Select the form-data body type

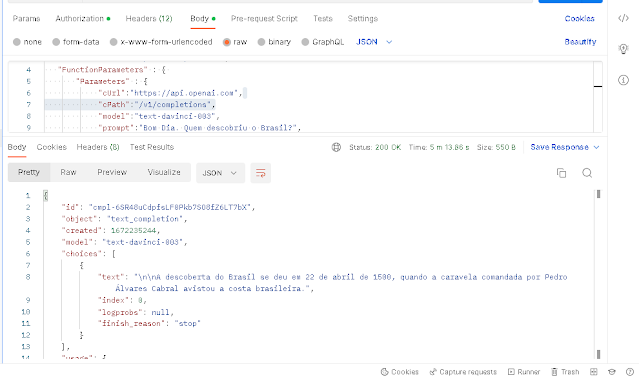(76, 42)
